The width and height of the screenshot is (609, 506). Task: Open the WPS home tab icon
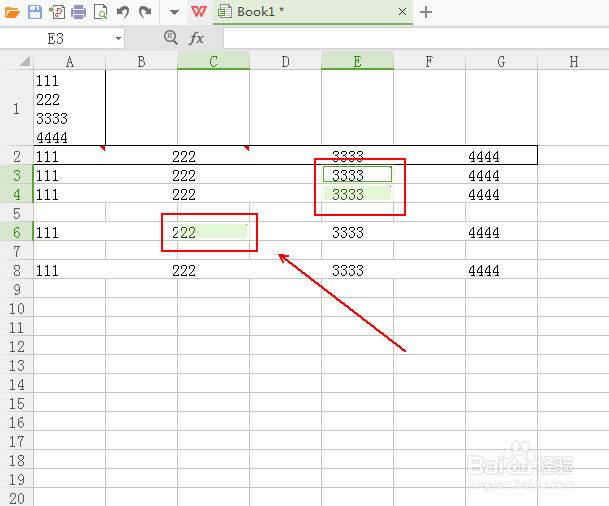(198, 12)
